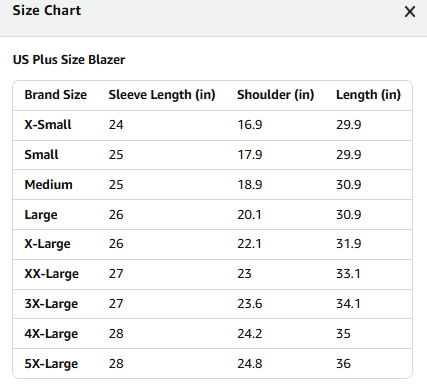This screenshot has width=427, height=389.
Task: Click the 24.8 shoulder value for 5X-Large
Action: [250, 364]
